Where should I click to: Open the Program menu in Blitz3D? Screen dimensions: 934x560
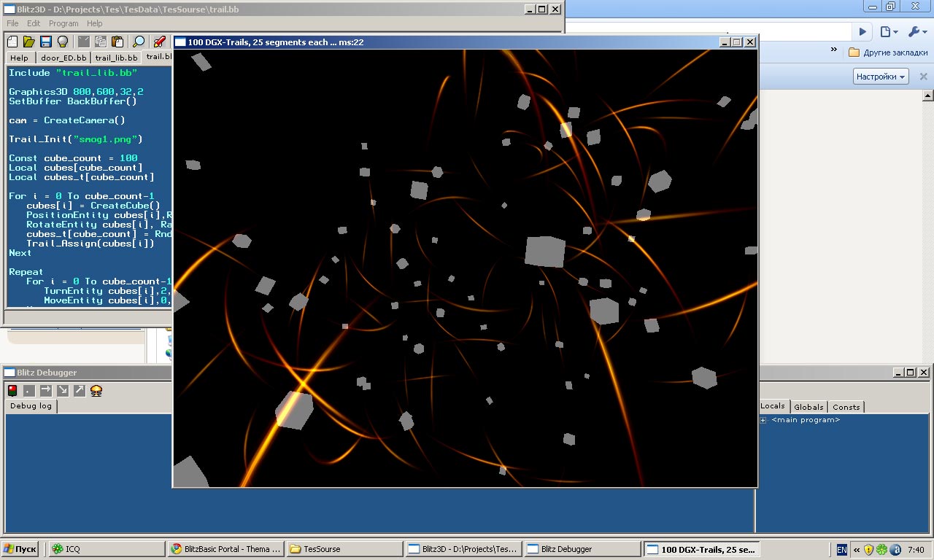(x=63, y=23)
